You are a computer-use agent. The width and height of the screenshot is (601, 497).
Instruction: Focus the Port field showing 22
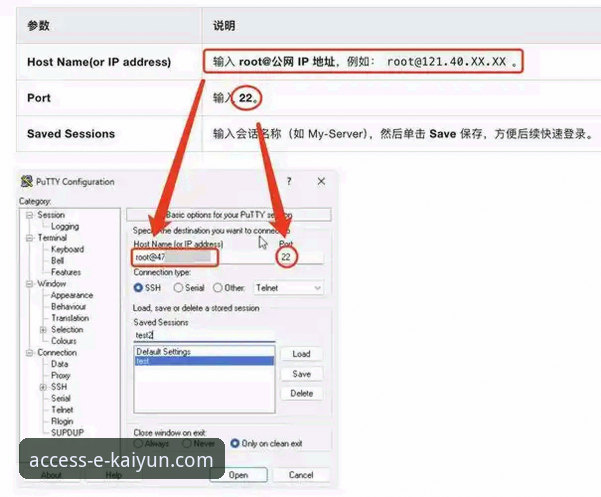tap(300, 257)
